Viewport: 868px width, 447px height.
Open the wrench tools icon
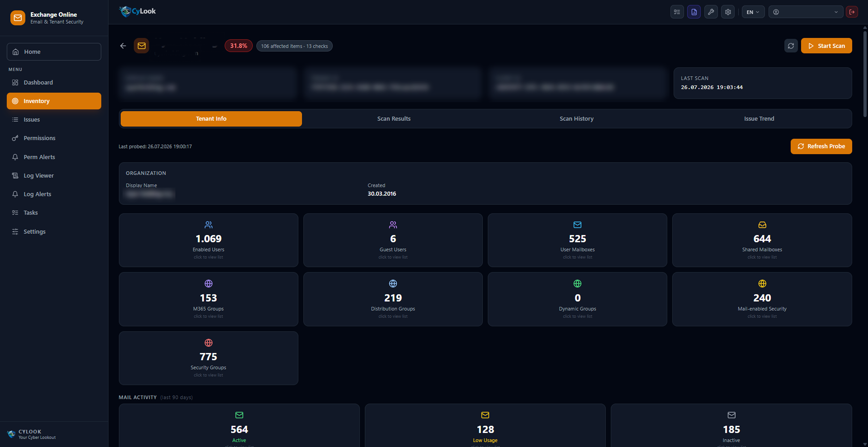[x=711, y=12]
